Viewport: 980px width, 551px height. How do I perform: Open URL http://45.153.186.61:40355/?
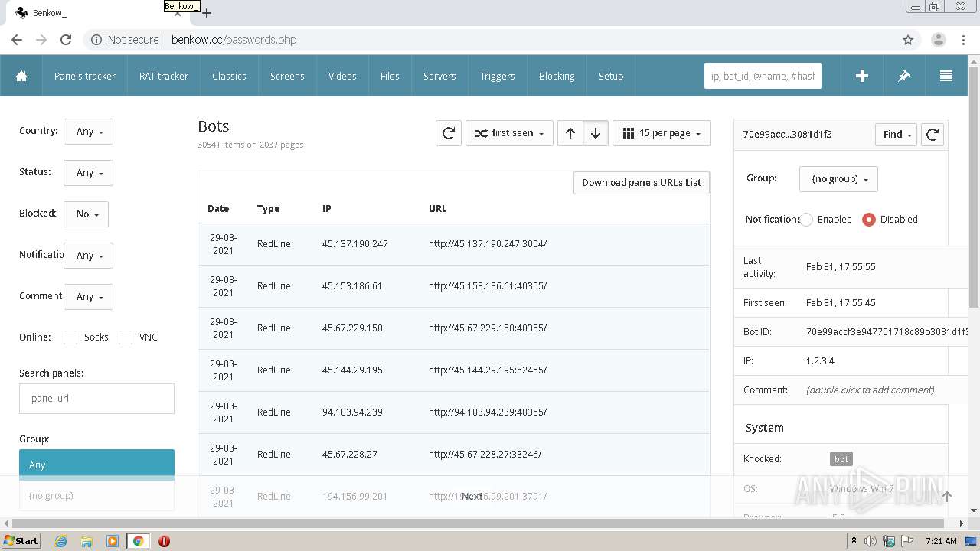point(488,286)
